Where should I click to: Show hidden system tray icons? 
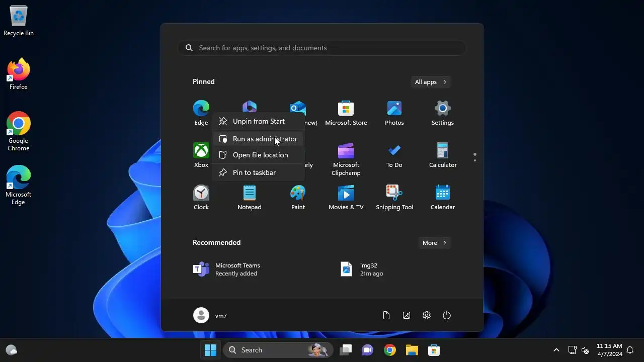pyautogui.click(x=556, y=350)
